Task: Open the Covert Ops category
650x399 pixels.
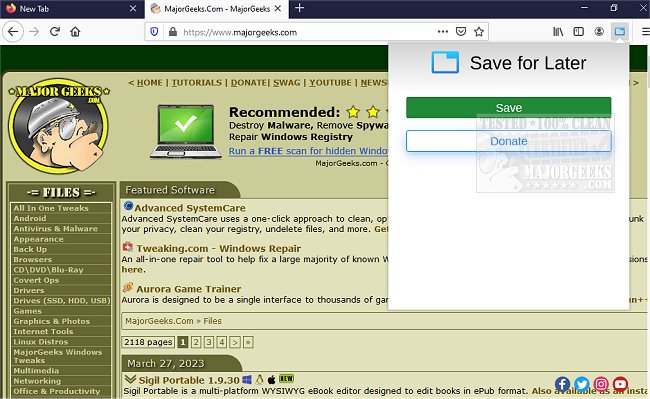Action: (x=36, y=280)
